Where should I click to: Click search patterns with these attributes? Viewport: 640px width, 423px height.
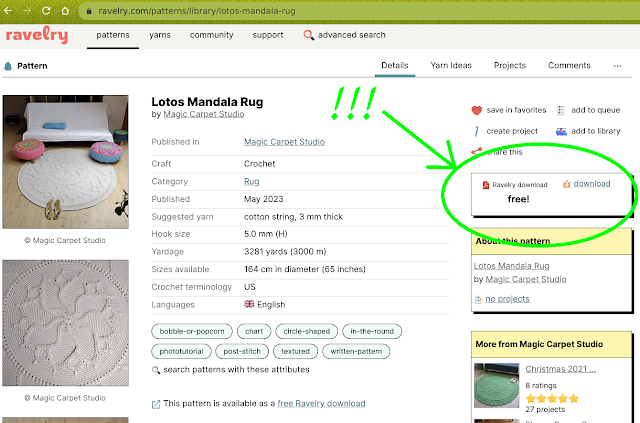pos(236,370)
